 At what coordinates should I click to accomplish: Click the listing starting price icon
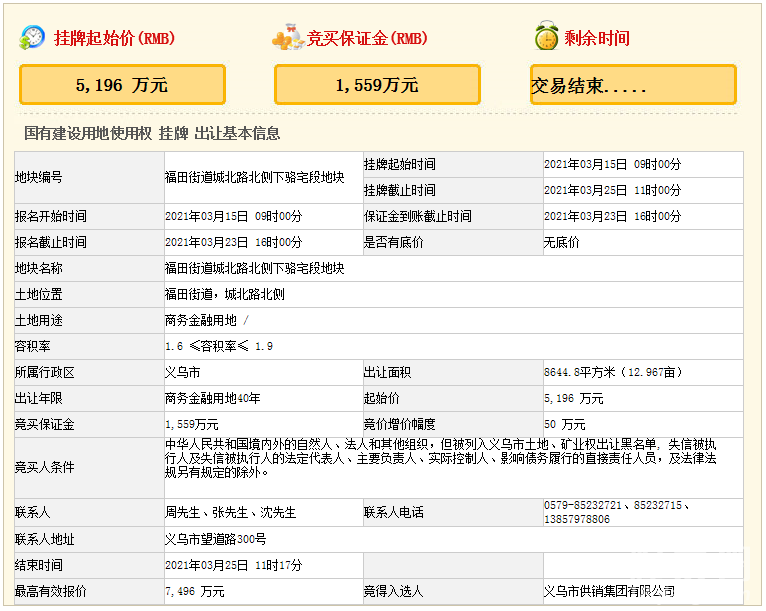tap(32, 37)
